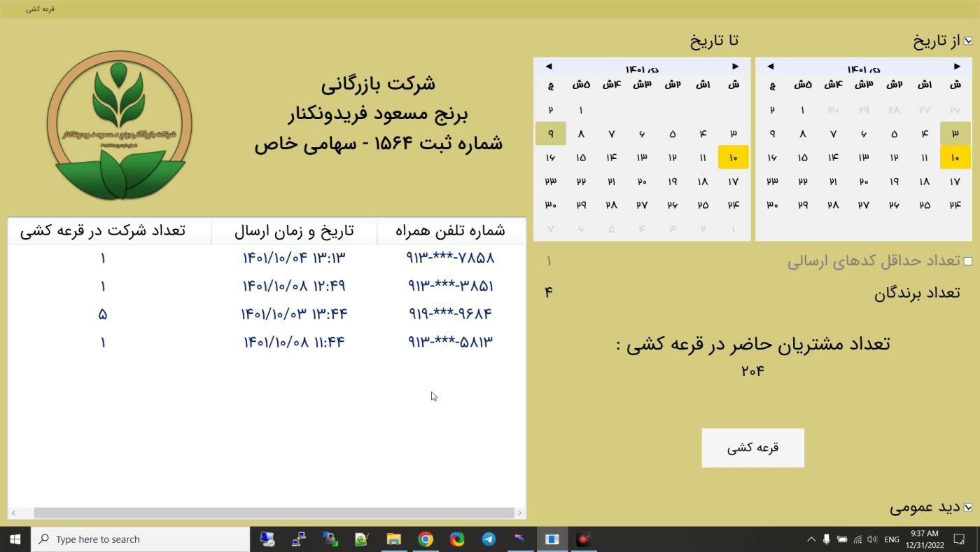
Task: Select the row with phone ending 5813
Action: point(267,342)
